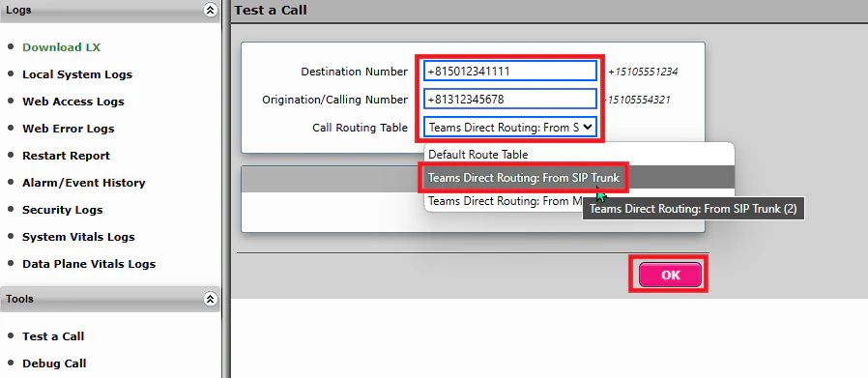Open Web Error Logs
This screenshot has width=868, height=378.
tap(68, 129)
